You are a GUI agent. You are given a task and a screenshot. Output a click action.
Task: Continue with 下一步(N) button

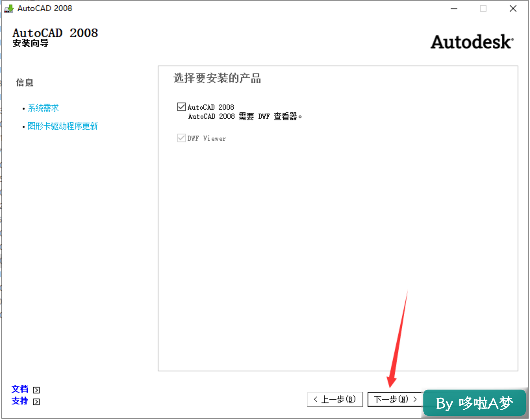click(395, 399)
